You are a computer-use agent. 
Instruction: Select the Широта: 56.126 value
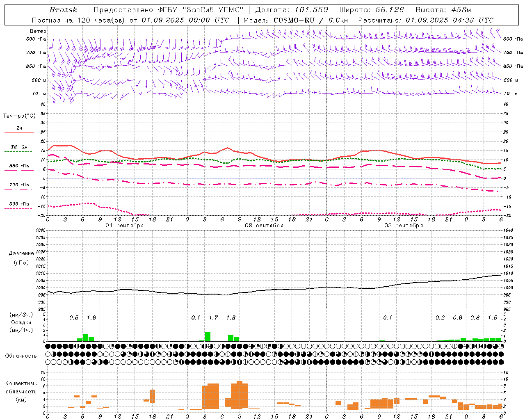[x=372, y=10]
